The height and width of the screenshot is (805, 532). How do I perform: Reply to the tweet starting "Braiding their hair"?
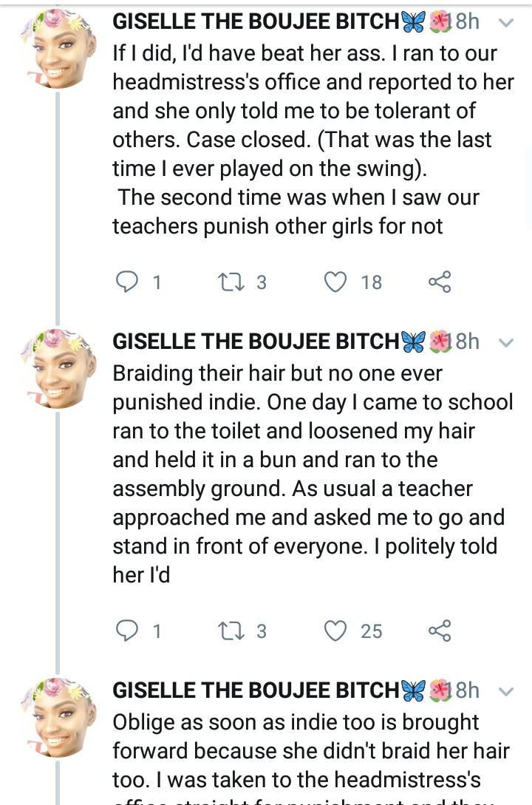pyautogui.click(x=128, y=631)
